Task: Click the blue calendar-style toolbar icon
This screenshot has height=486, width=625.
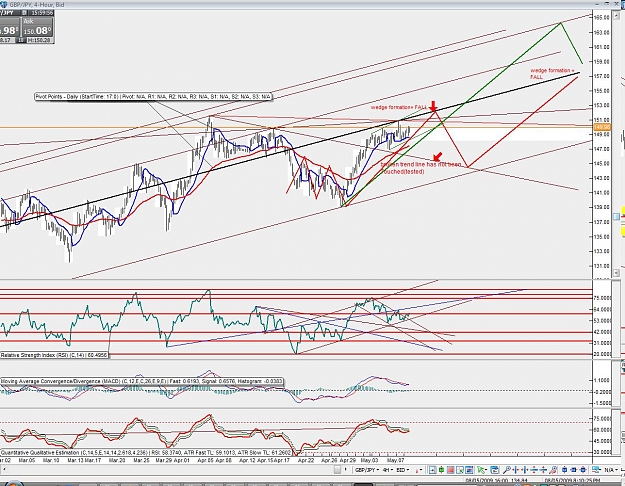Action: click(494, 470)
